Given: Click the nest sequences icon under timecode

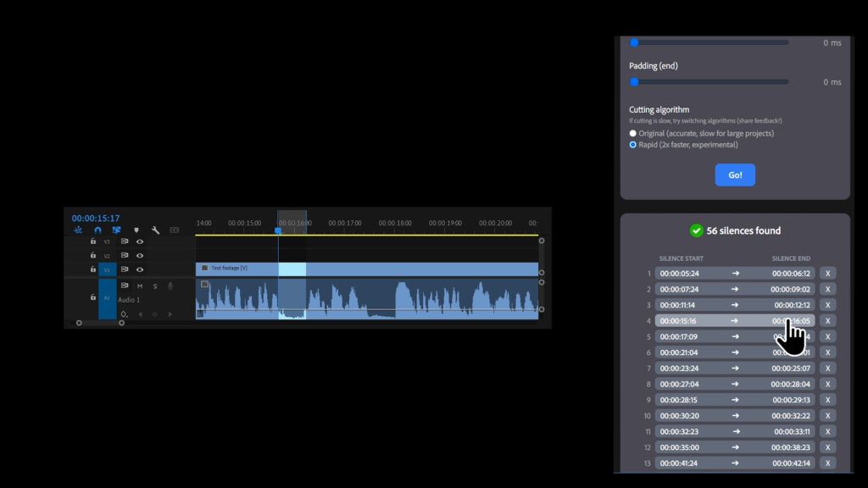Looking at the screenshot, I should [x=78, y=230].
